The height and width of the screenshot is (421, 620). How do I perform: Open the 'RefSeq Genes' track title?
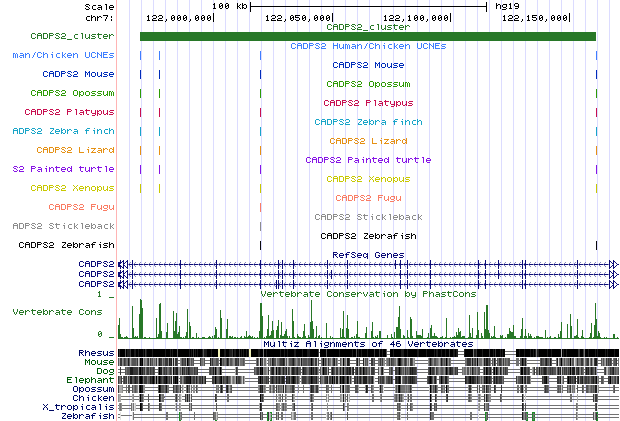click(x=368, y=256)
